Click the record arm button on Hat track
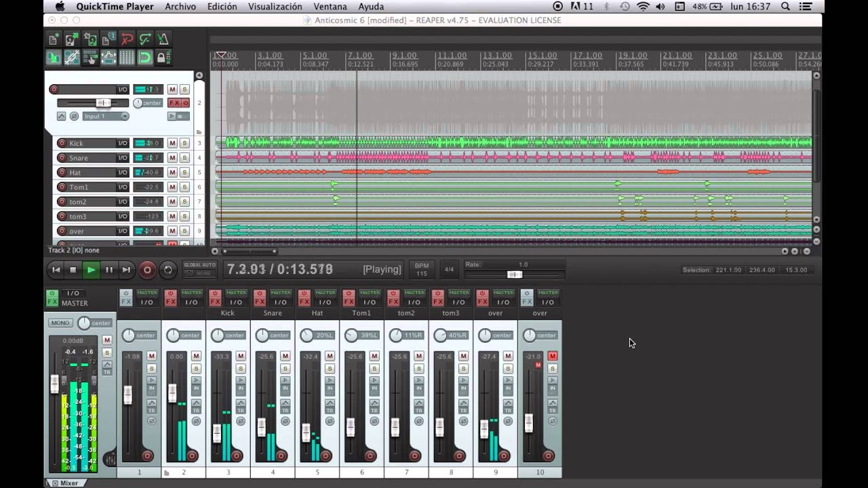Viewport: 868px width, 488px height. [x=62, y=172]
